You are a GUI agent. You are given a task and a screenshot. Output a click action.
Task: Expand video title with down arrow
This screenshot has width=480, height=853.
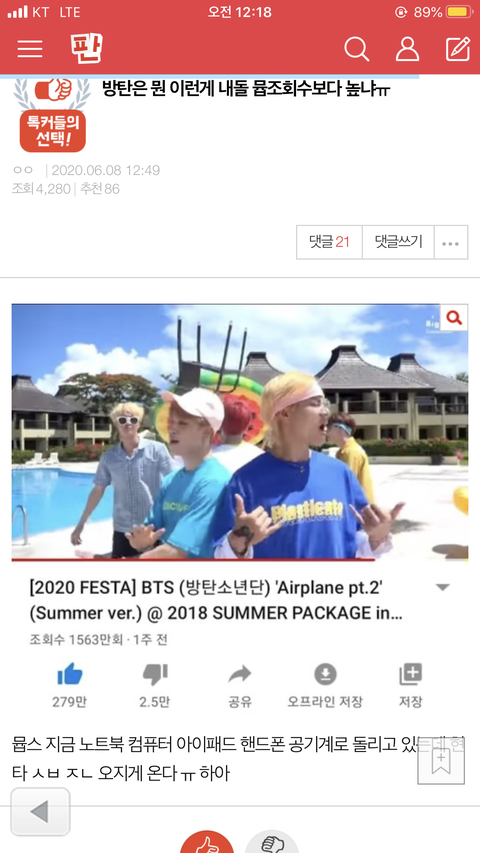pyautogui.click(x=443, y=588)
